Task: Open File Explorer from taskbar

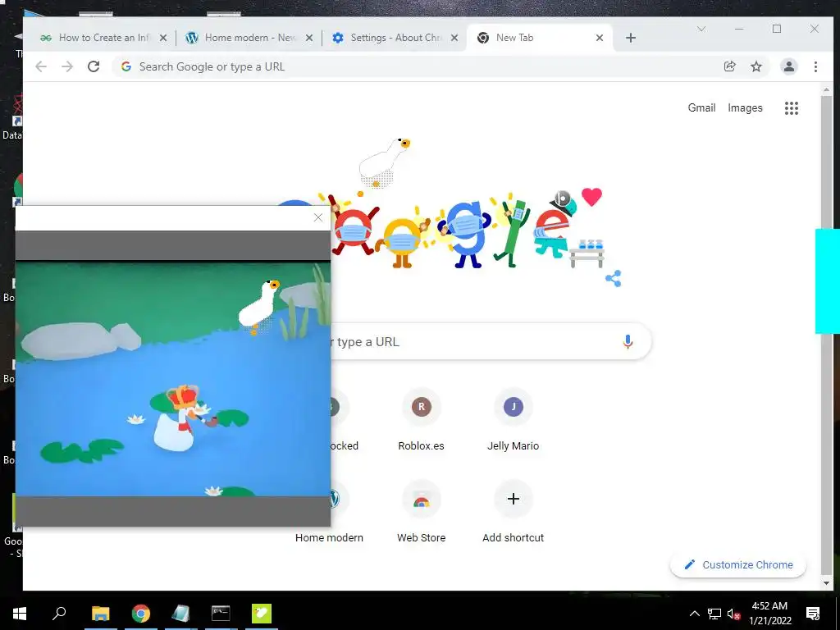Action: coord(100,614)
